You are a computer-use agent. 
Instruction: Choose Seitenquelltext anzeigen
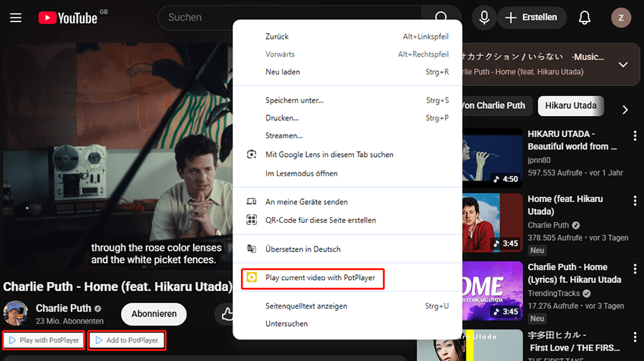click(348, 307)
